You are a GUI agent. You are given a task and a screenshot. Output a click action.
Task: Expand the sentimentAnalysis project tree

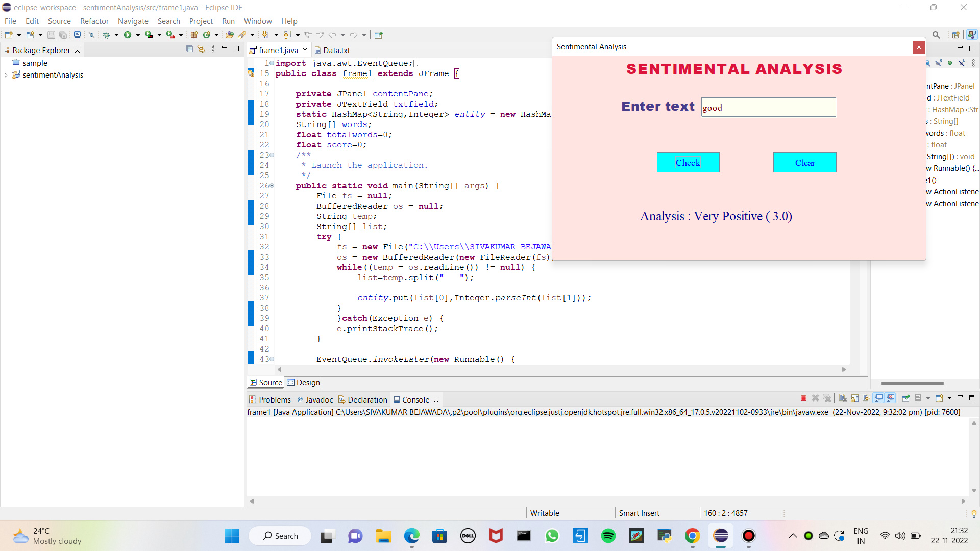point(6,75)
